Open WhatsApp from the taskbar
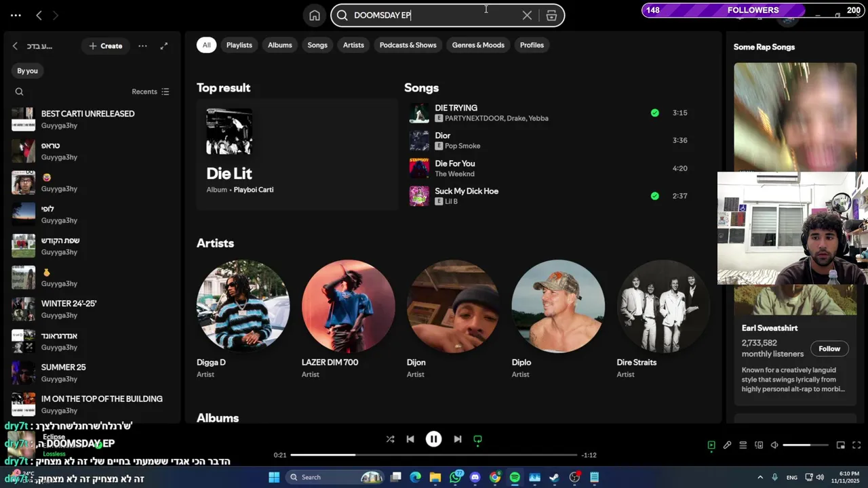 (x=455, y=477)
